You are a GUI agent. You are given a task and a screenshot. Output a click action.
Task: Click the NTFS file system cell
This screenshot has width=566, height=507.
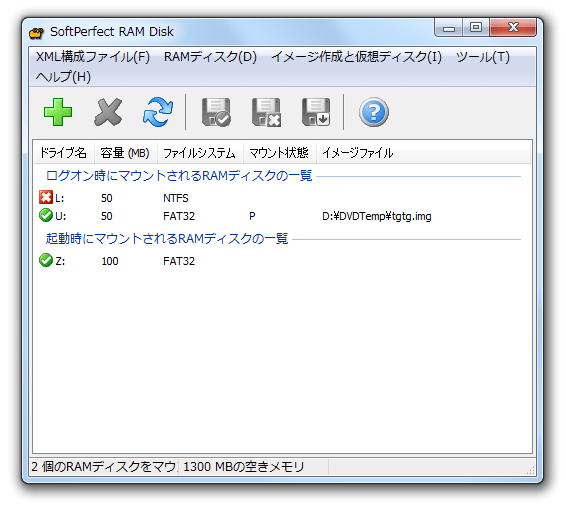click(176, 198)
